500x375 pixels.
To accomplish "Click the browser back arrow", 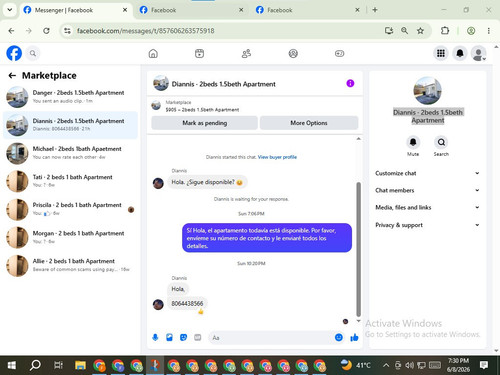I will click(x=11, y=31).
